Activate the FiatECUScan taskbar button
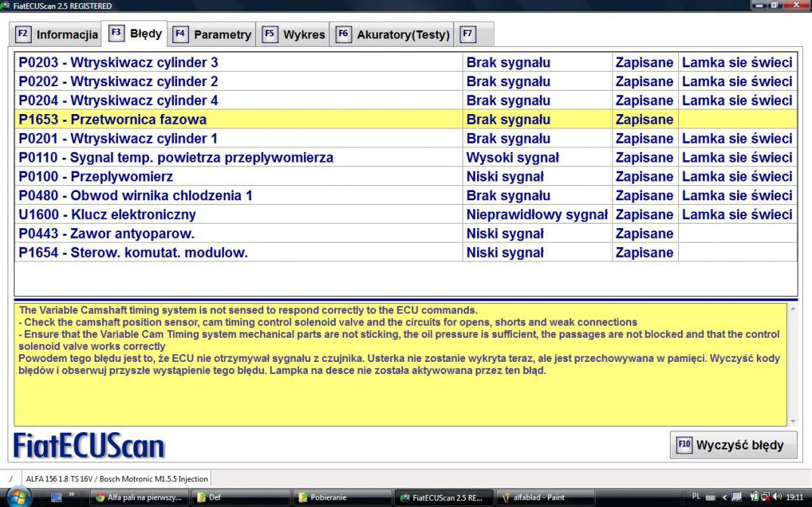The width and height of the screenshot is (812, 507). (x=443, y=498)
